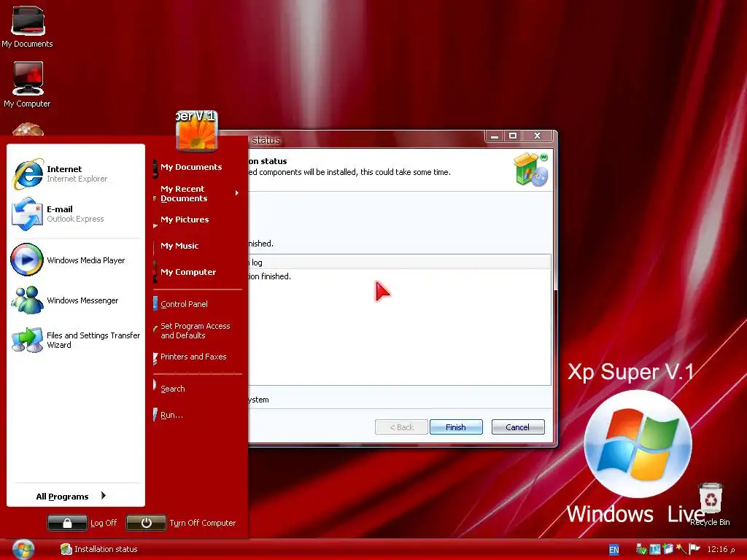Click Cancel in the Installation status dialog
The height and width of the screenshot is (560, 747).
pos(518,427)
